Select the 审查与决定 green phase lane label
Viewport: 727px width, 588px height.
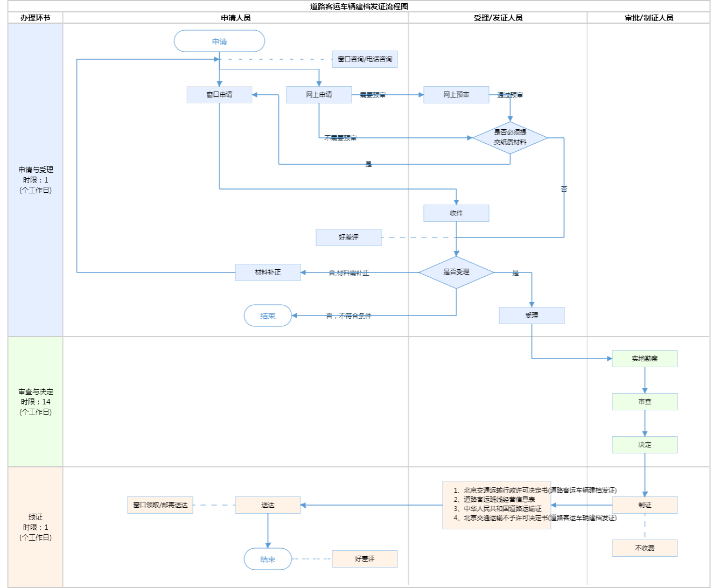click(x=36, y=402)
